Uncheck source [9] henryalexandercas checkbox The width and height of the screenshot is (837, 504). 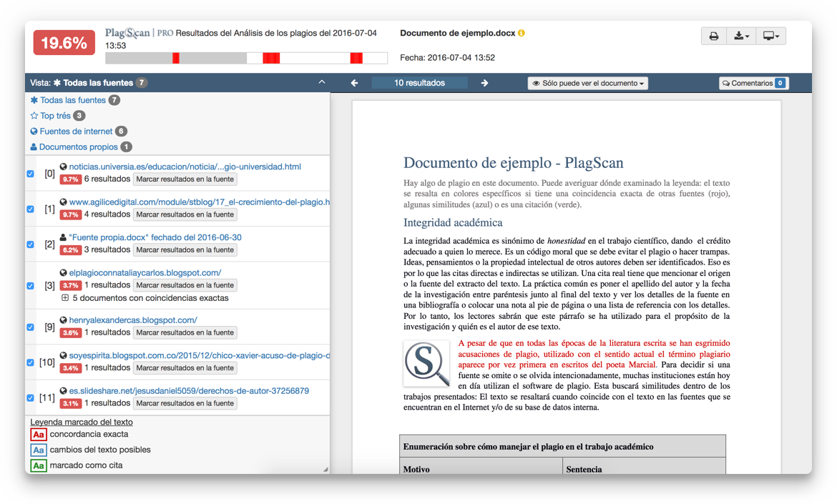point(31,327)
